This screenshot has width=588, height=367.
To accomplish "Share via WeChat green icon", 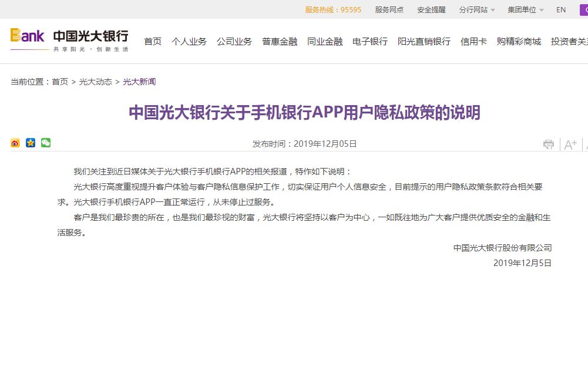I will (x=46, y=143).
